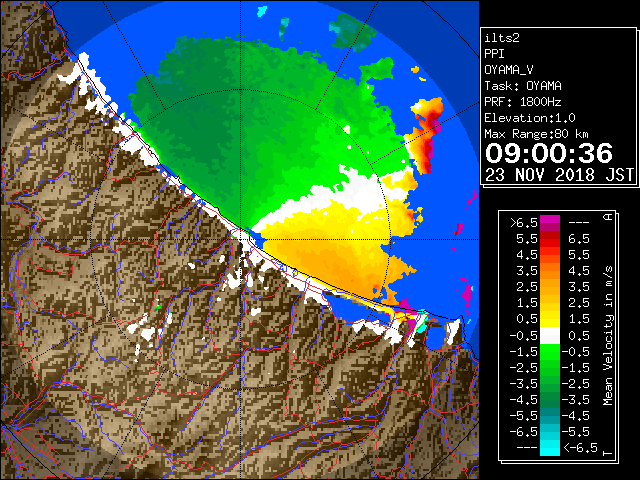Select the bright green swatch below the white band
The width and height of the screenshot is (640, 480).
pos(550,351)
